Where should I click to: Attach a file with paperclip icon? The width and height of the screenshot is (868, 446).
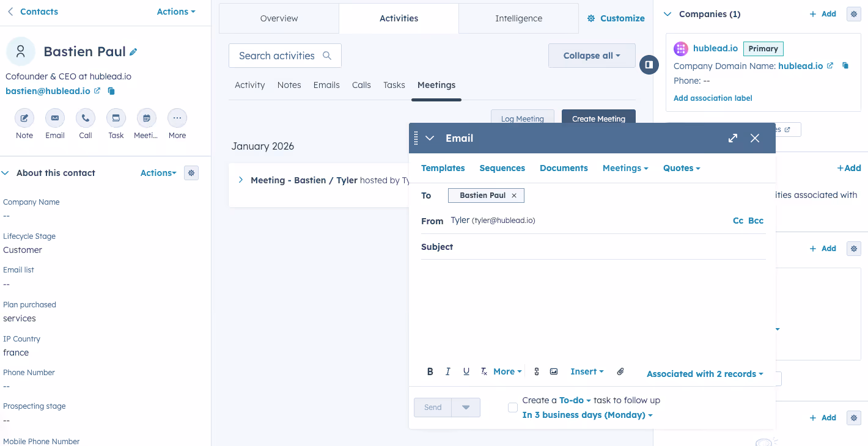pyautogui.click(x=620, y=371)
